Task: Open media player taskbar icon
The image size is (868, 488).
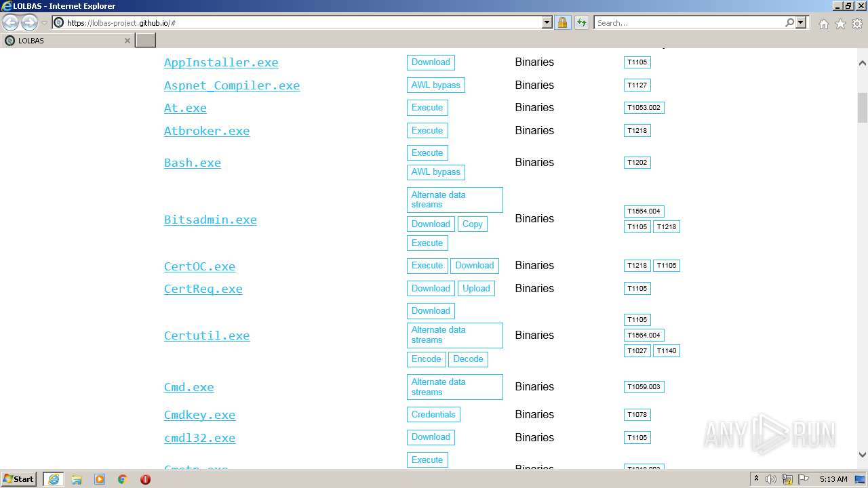Action: pyautogui.click(x=100, y=479)
